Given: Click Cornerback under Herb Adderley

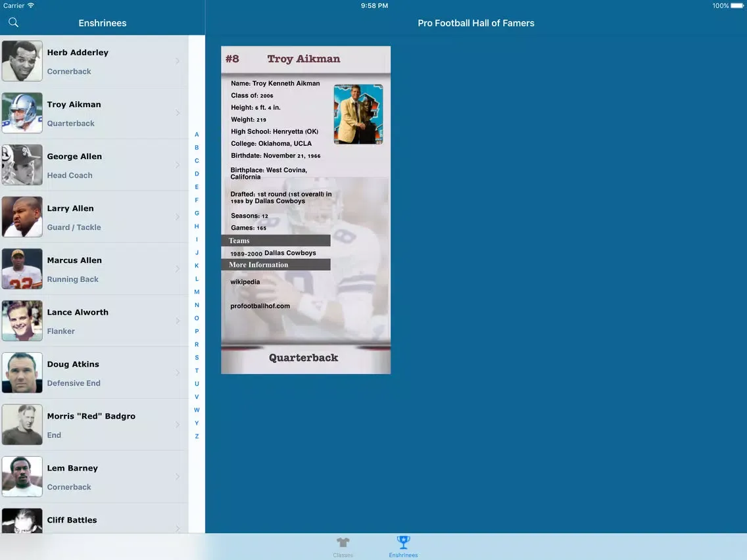Looking at the screenshot, I should 69,72.
